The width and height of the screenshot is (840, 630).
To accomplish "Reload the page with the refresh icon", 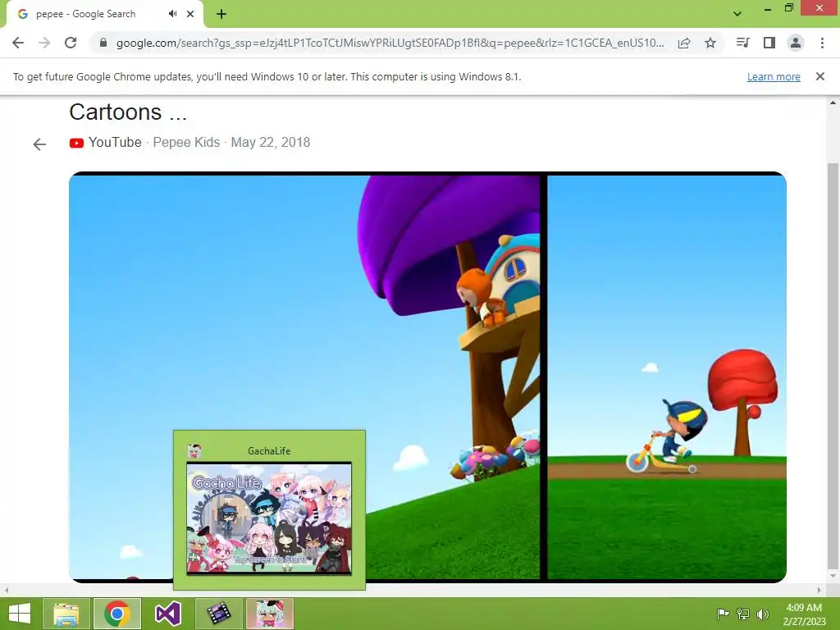I will [71, 43].
